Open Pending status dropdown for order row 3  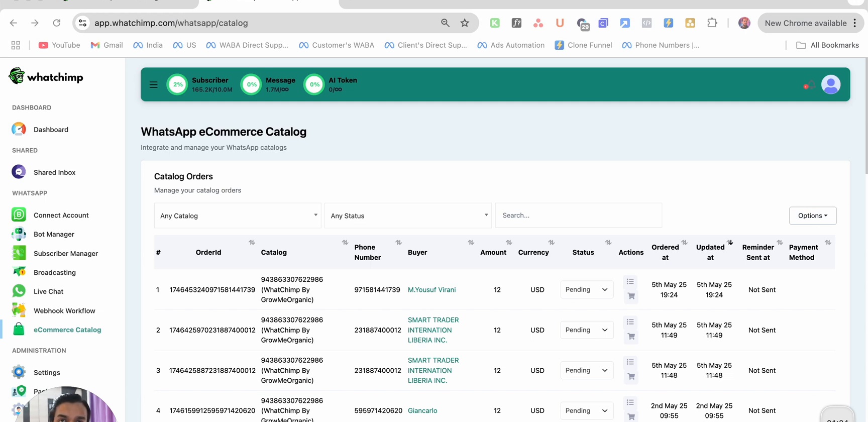point(587,370)
